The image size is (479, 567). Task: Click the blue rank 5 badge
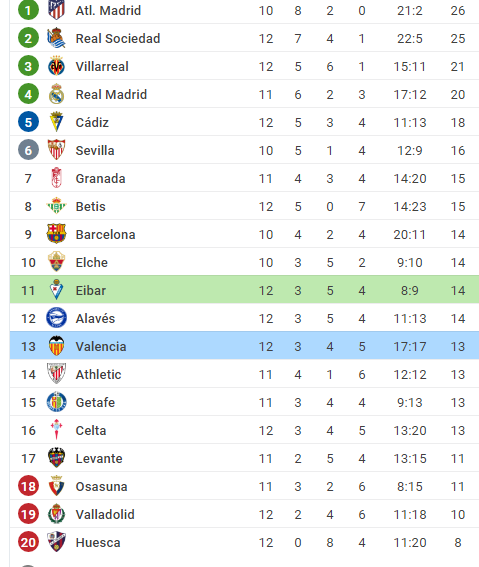28,122
